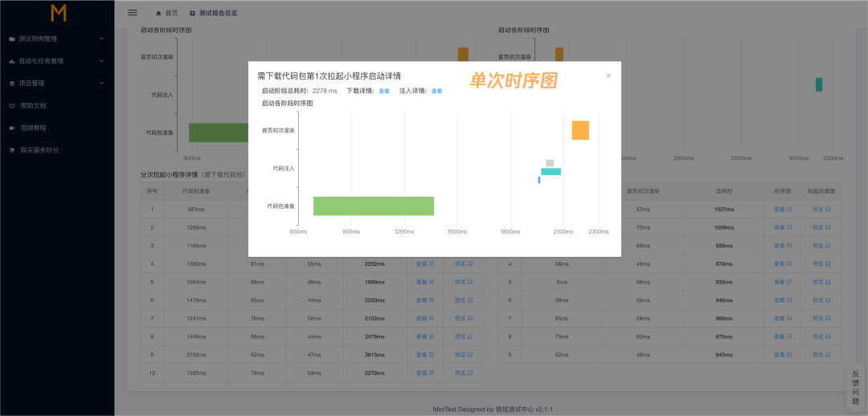Click the 预览 image icon in the 1027ms row
This screenshot has width=868, height=416.
click(x=828, y=210)
